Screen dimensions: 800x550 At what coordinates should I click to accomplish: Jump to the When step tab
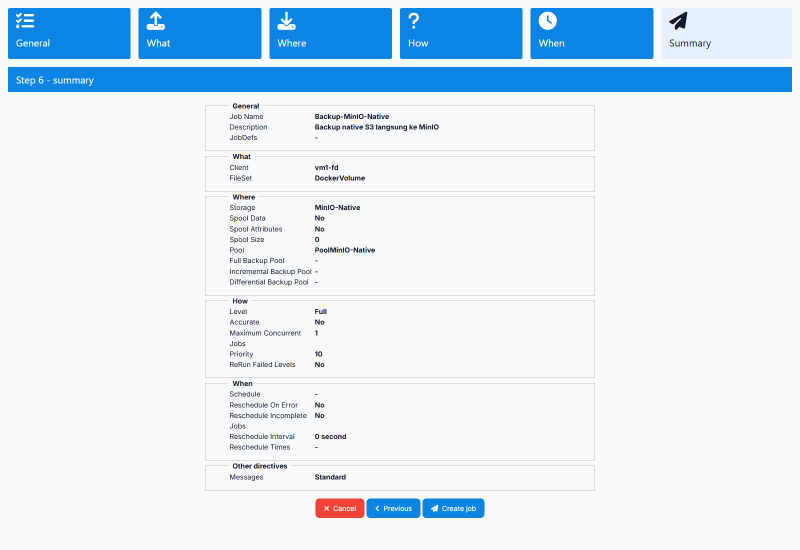click(592, 33)
